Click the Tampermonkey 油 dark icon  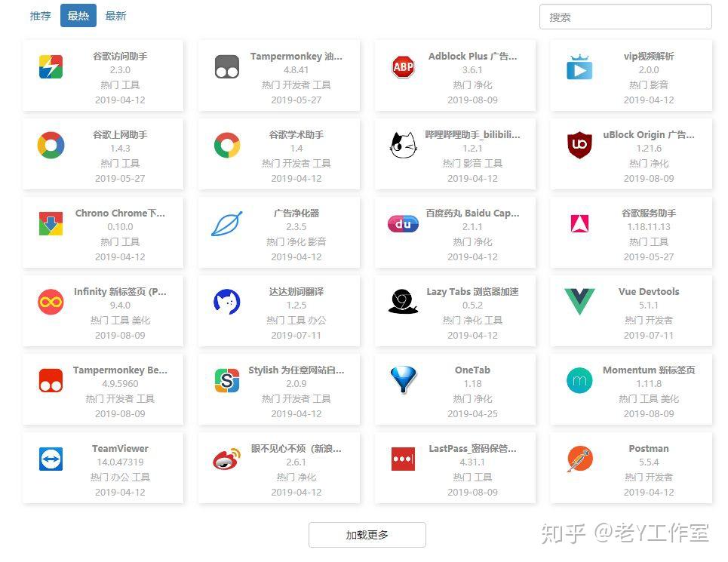[x=227, y=66]
